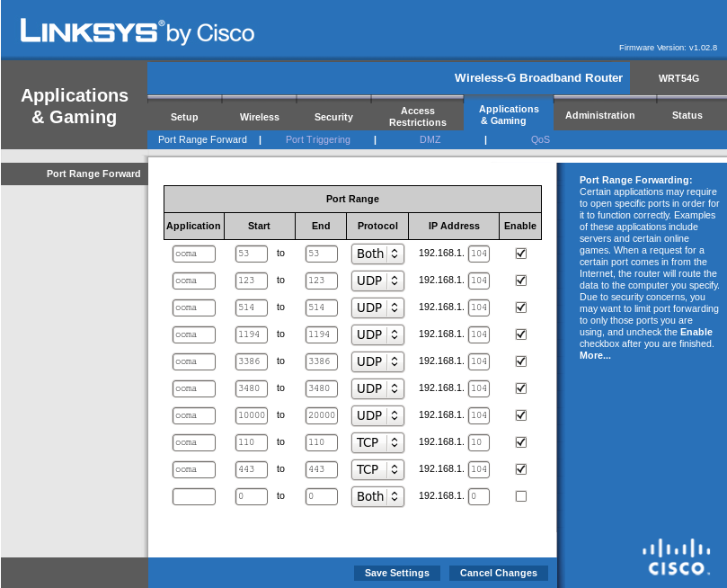
Task: Open the UDP protocol dropdown for port 1194
Action: tap(377, 334)
